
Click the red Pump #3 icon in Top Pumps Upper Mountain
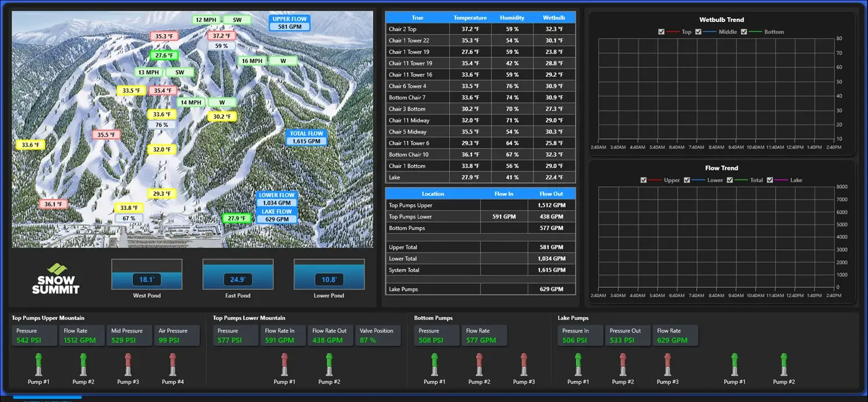(128, 366)
